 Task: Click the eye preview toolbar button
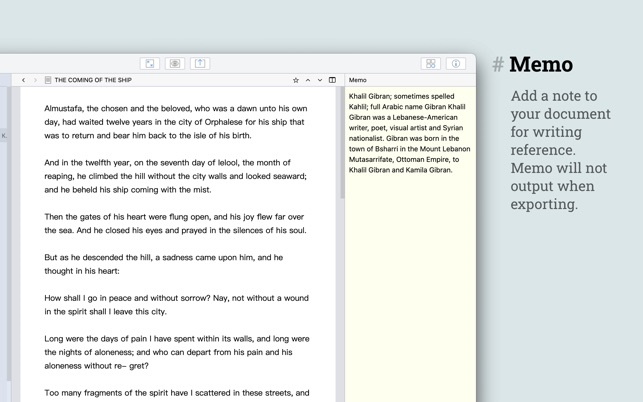click(x=175, y=64)
